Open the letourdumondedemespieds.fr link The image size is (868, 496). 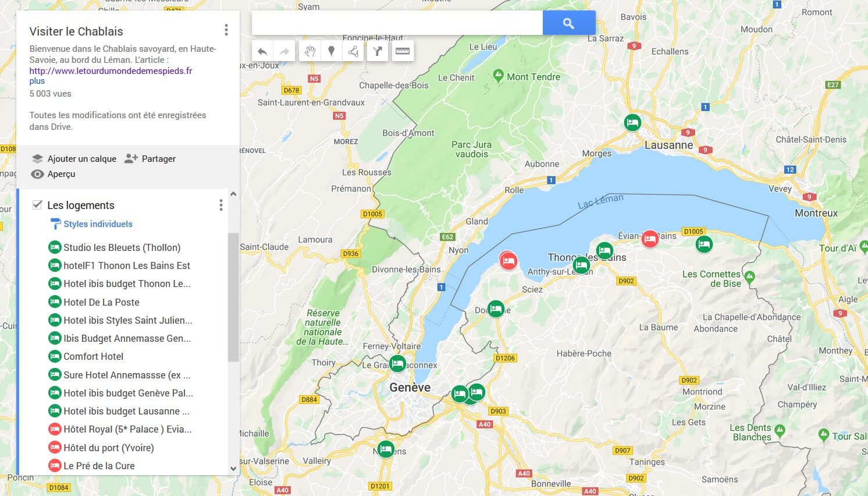coord(111,71)
